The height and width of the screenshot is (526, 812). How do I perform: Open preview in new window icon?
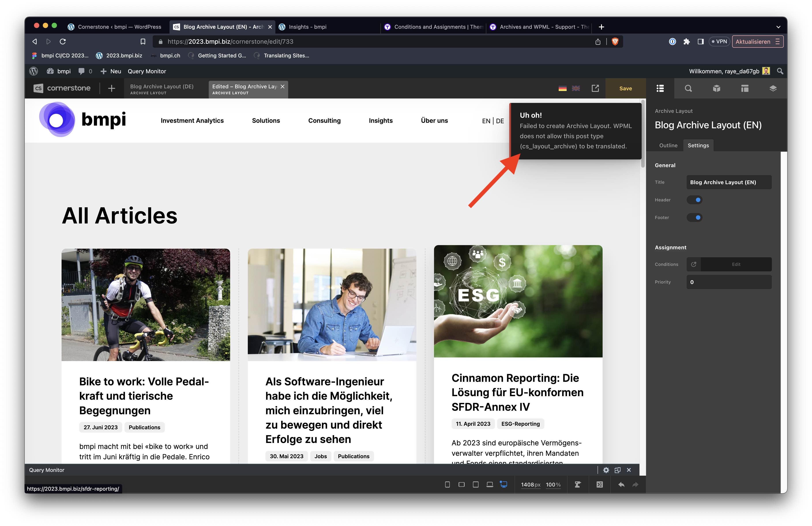pos(595,88)
